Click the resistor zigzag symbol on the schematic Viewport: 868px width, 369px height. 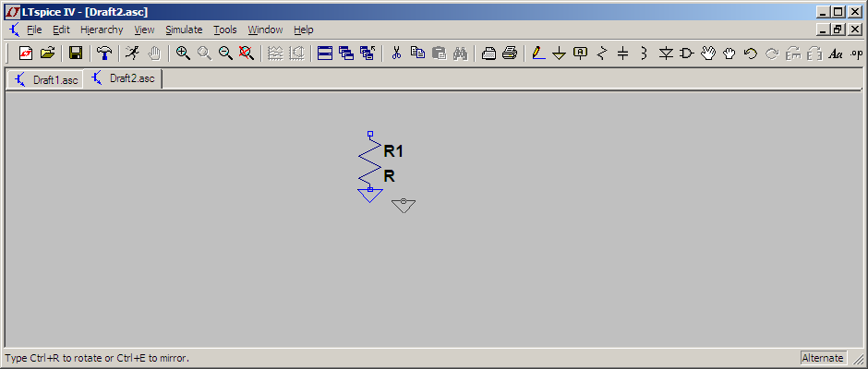pyautogui.click(x=369, y=161)
